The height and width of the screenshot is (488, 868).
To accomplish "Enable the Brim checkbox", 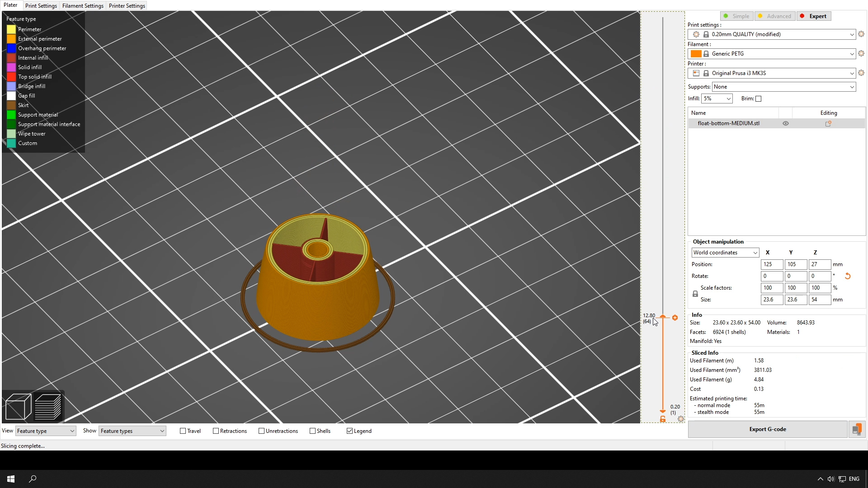I will point(759,99).
